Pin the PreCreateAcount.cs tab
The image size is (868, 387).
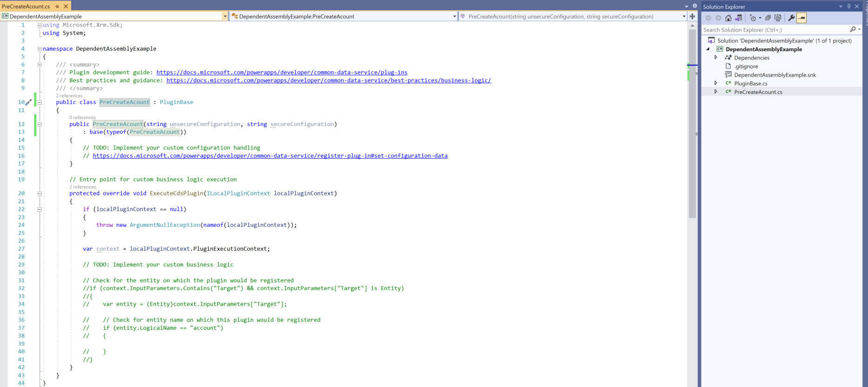tap(57, 7)
